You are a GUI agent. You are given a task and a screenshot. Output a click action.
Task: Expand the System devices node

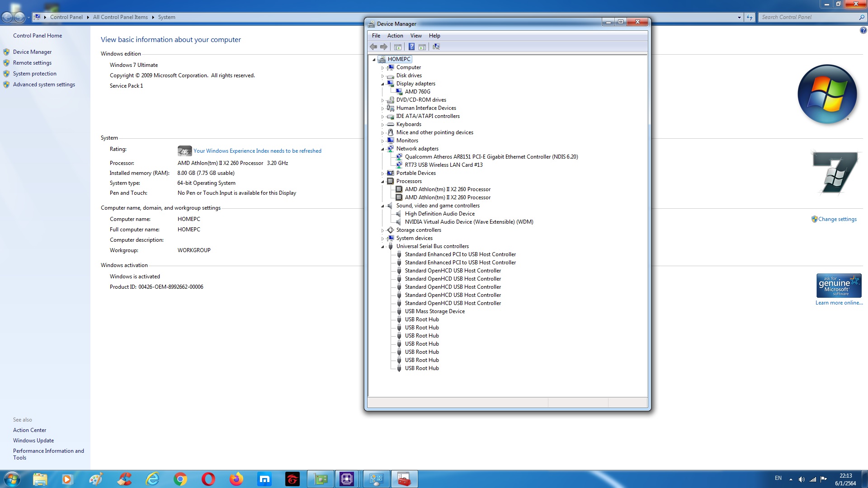(382, 239)
